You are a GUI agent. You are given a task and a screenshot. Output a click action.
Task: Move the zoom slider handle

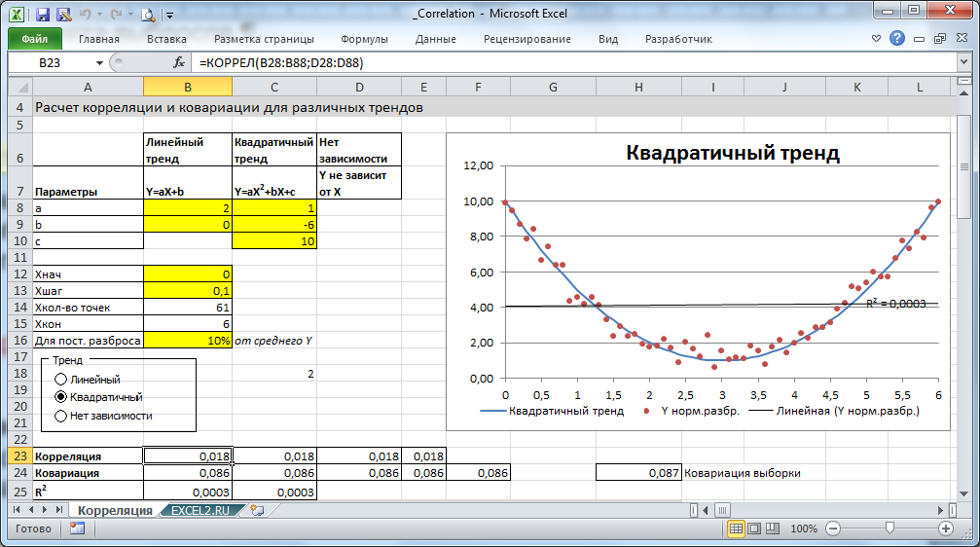tap(889, 529)
